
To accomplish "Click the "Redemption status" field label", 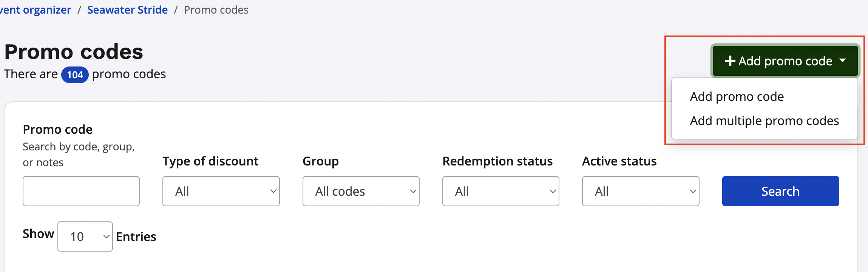I will (497, 161).
